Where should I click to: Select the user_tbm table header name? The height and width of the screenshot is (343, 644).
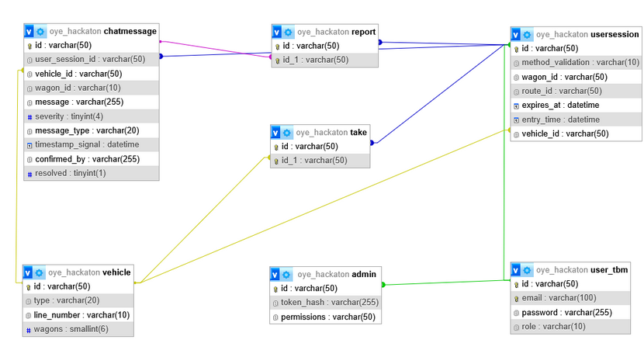(x=609, y=270)
